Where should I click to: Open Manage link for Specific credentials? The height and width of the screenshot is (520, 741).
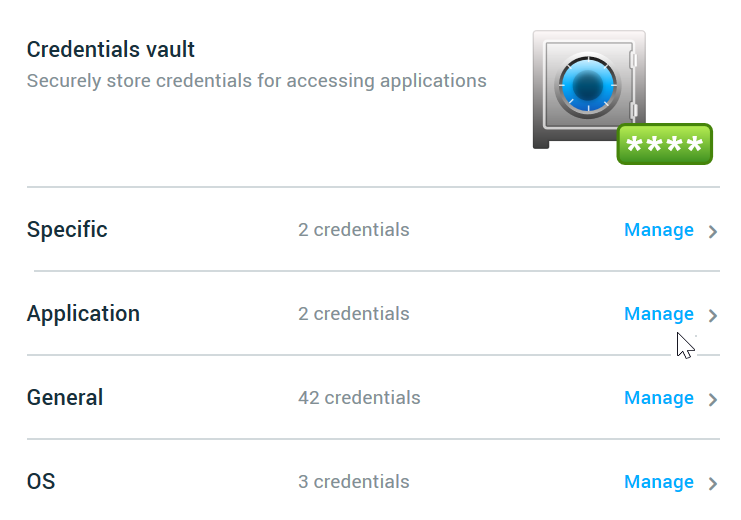click(x=658, y=230)
